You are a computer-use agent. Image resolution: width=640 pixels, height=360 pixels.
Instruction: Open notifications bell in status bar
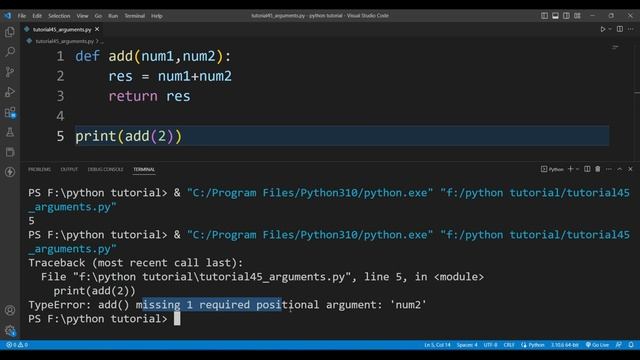(631, 345)
